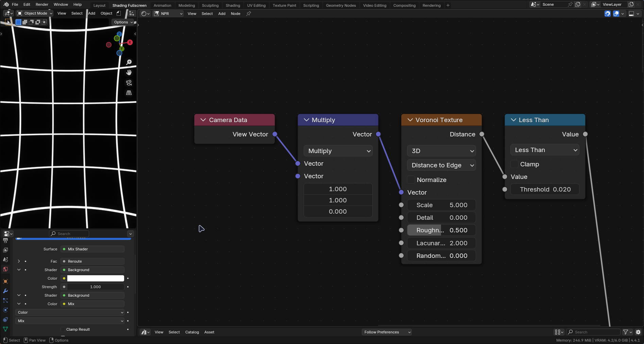This screenshot has width=644, height=344.
Task: Click the white Background color swatch
Action: point(96,278)
